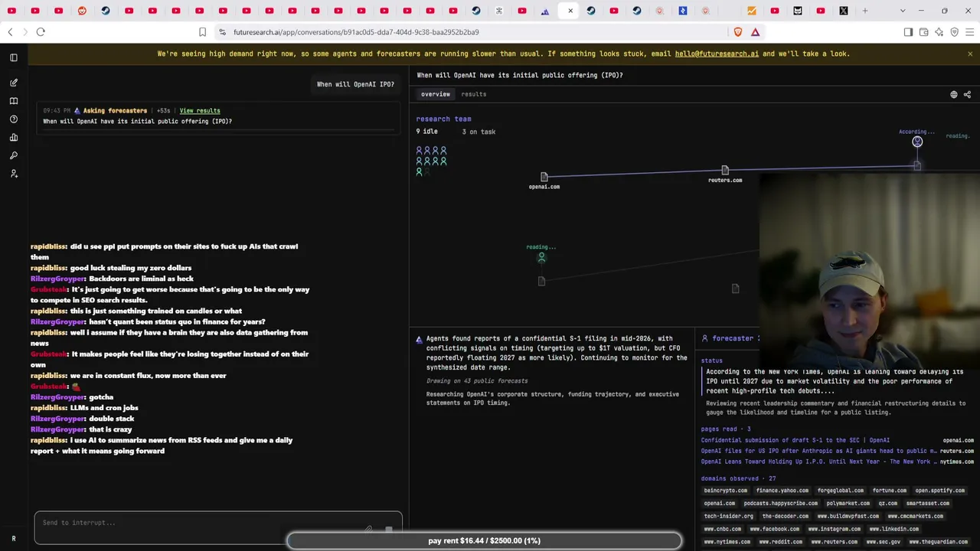Open the book library icon in sidebar
Viewport: 980px width, 551px height.
tap(13, 101)
